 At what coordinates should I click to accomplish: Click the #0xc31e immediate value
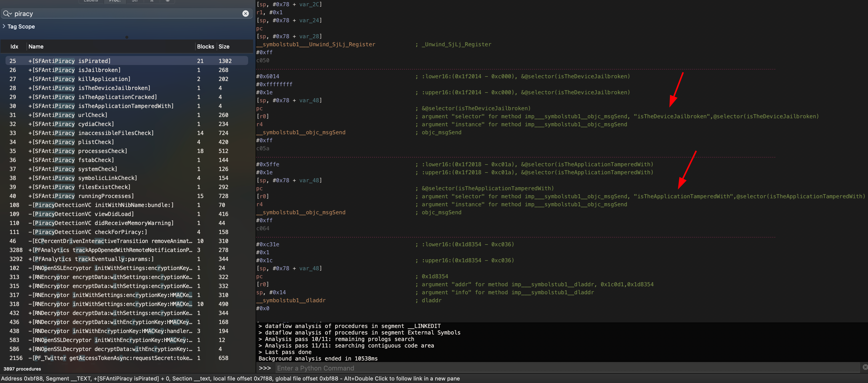pyautogui.click(x=268, y=244)
